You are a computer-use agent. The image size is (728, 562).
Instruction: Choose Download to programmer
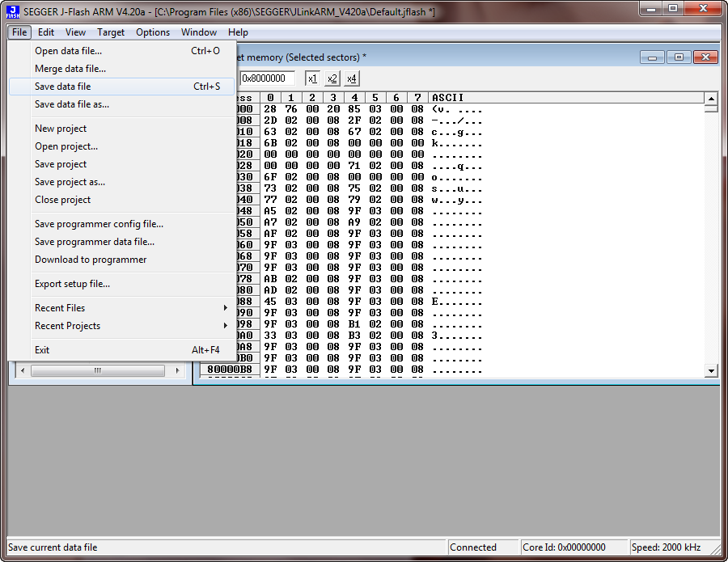[91, 260]
